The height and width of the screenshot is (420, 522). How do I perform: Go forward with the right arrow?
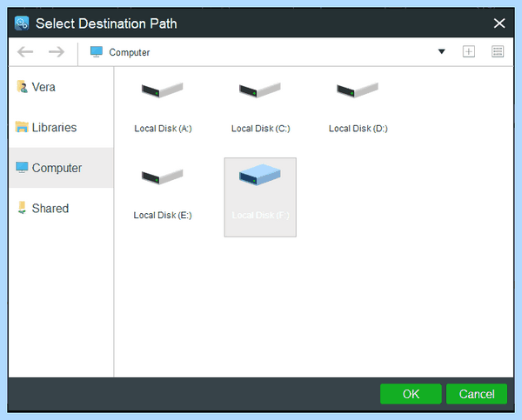pos(57,52)
